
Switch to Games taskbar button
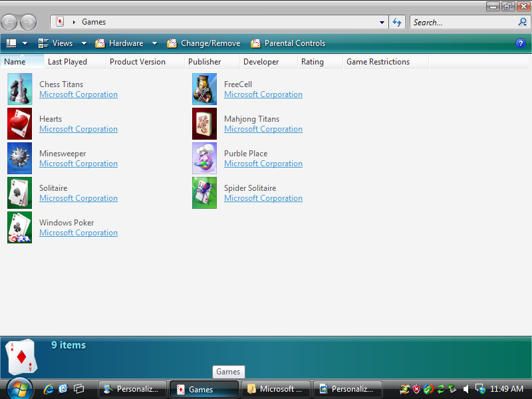204,389
